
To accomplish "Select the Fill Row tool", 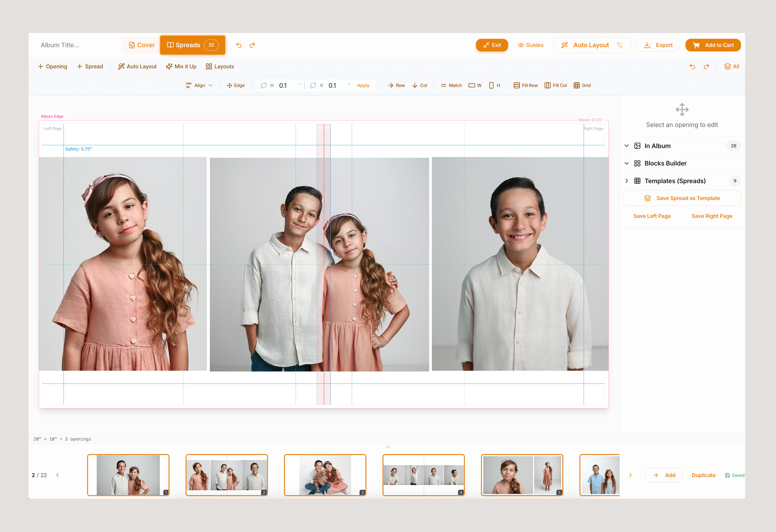I will [x=526, y=85].
